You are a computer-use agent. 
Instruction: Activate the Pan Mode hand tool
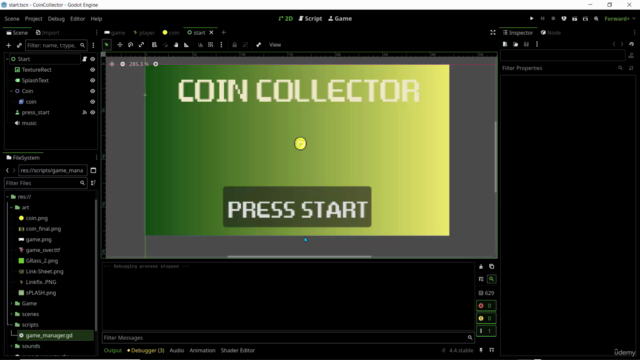point(176,45)
